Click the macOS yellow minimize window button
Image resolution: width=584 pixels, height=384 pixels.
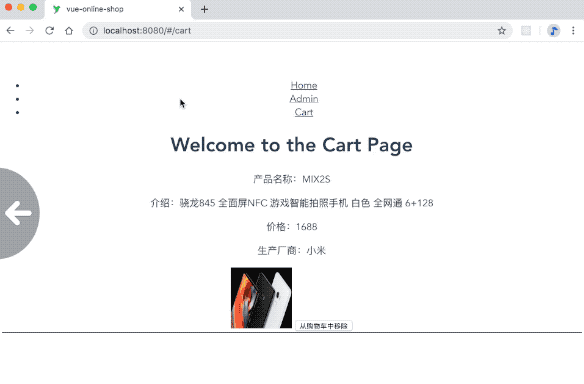click(x=21, y=7)
